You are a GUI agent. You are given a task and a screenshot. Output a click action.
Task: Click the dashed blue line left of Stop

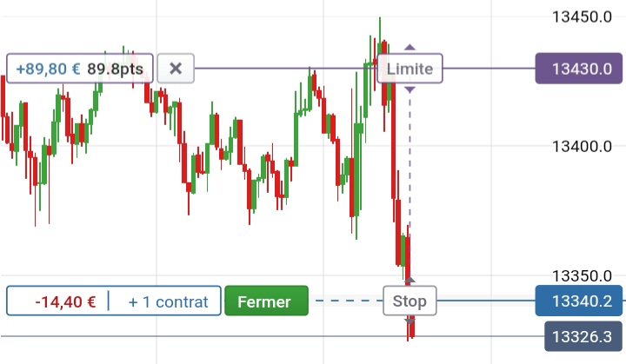(x=348, y=301)
